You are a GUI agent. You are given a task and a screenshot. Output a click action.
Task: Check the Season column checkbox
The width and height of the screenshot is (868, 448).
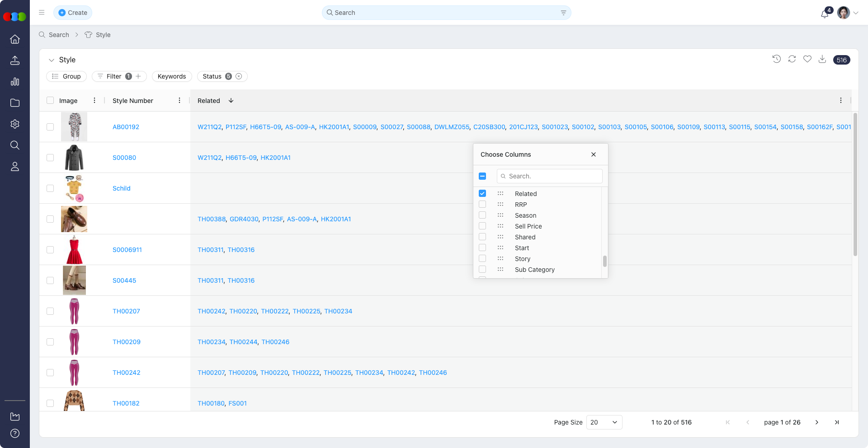point(482,215)
